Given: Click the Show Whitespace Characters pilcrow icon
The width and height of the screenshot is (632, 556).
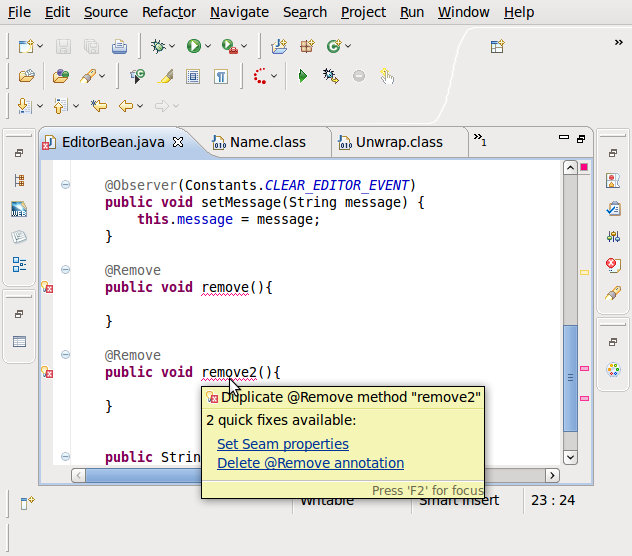Looking at the screenshot, I should coord(221,76).
